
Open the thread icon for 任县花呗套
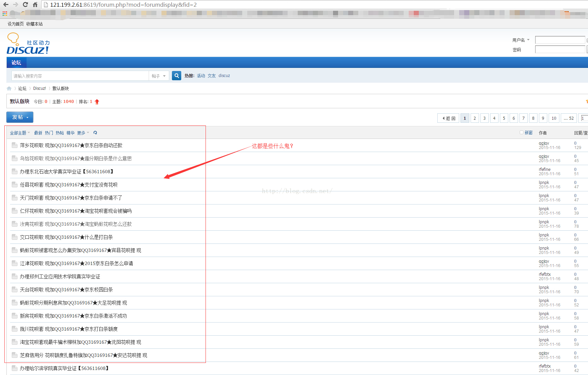pyautogui.click(x=14, y=185)
